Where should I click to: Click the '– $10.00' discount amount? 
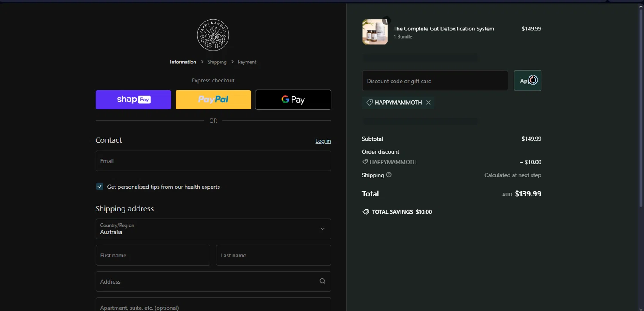531,162
